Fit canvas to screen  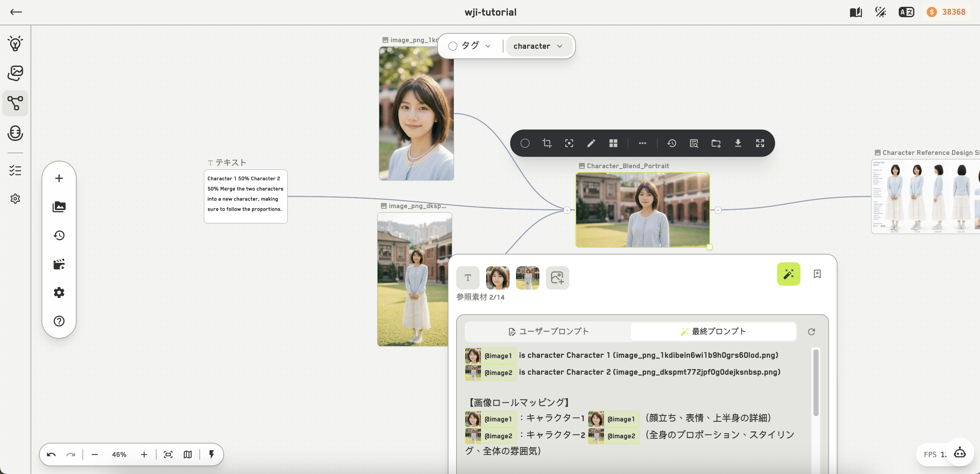(x=168, y=454)
